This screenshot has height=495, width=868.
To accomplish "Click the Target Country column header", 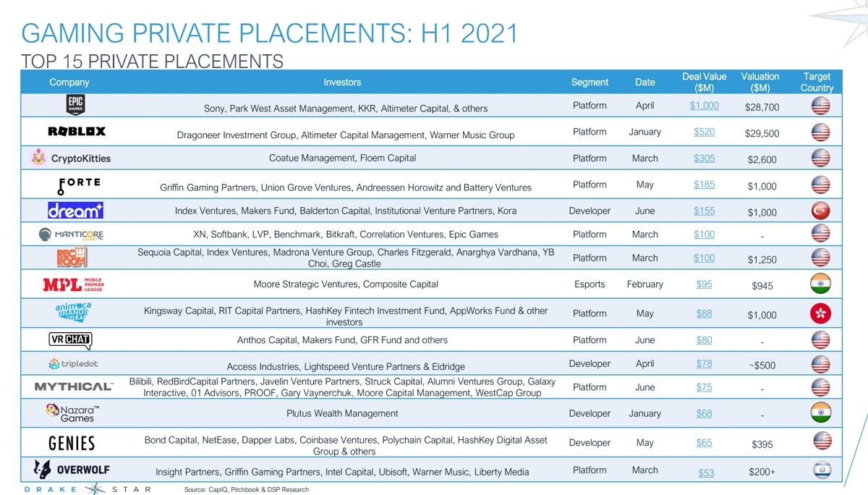I will click(817, 82).
